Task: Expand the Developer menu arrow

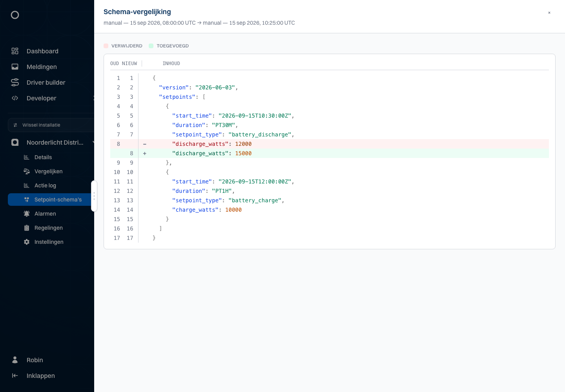Action: pos(93,98)
